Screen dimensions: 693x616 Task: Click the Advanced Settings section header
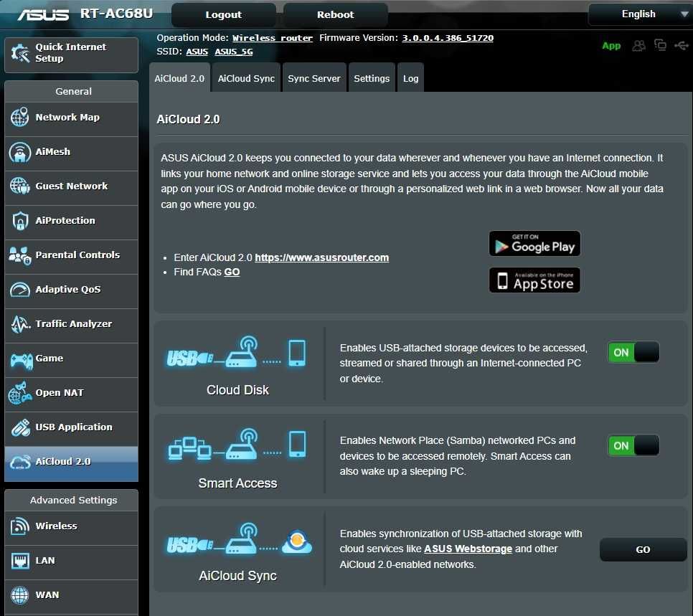coord(72,501)
